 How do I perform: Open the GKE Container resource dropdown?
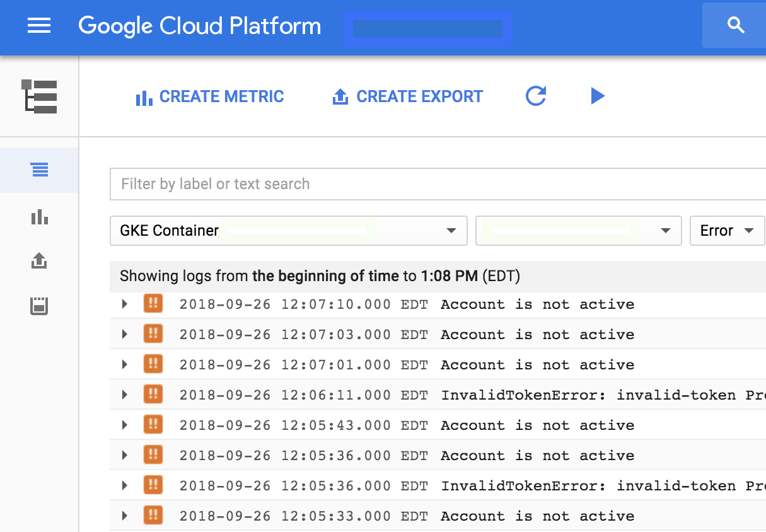click(289, 231)
